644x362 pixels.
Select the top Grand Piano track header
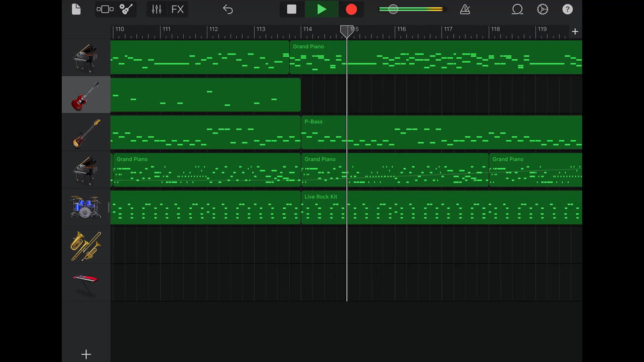click(x=86, y=58)
